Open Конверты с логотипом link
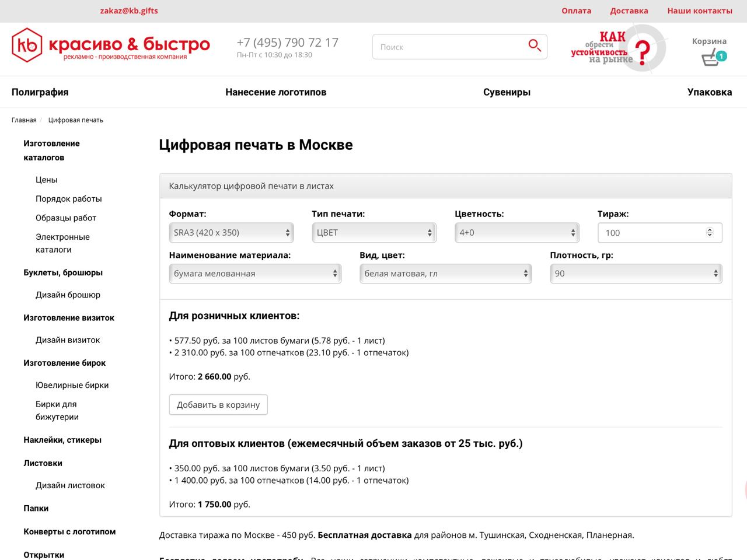This screenshot has width=747, height=560. 69,532
